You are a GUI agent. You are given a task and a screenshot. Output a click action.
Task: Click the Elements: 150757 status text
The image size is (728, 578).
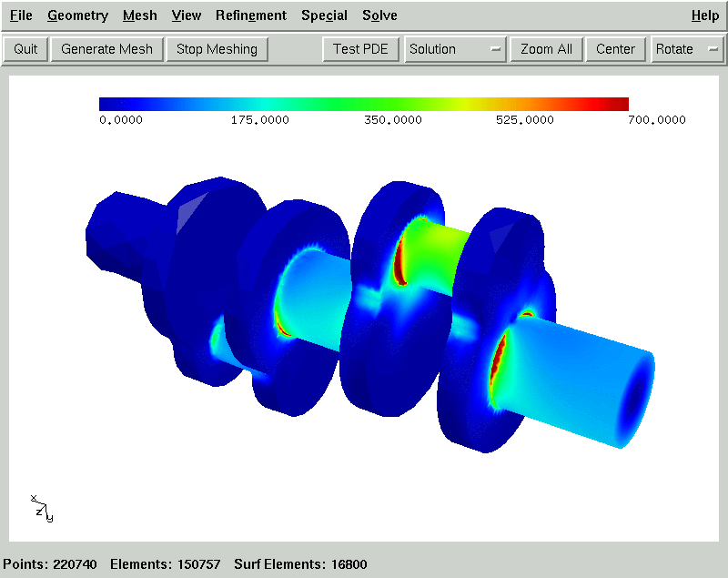point(166,564)
